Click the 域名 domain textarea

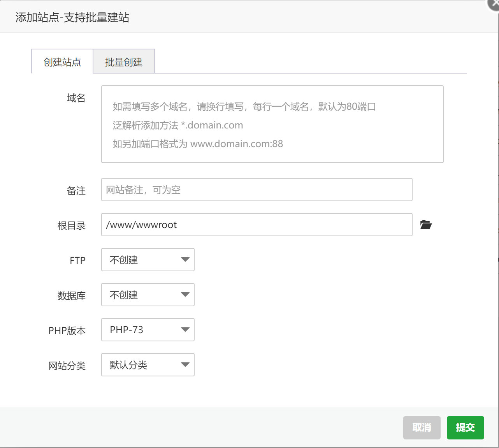point(272,124)
